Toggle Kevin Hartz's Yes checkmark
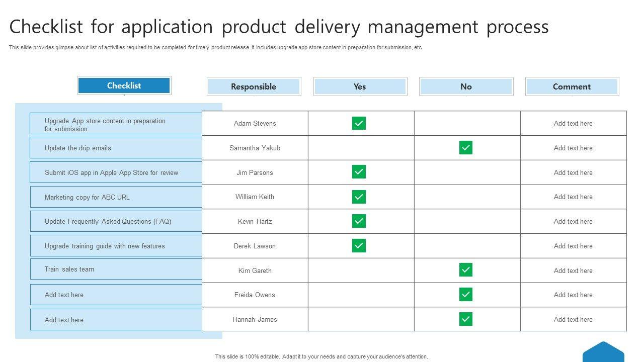The image size is (644, 362). pos(359,221)
